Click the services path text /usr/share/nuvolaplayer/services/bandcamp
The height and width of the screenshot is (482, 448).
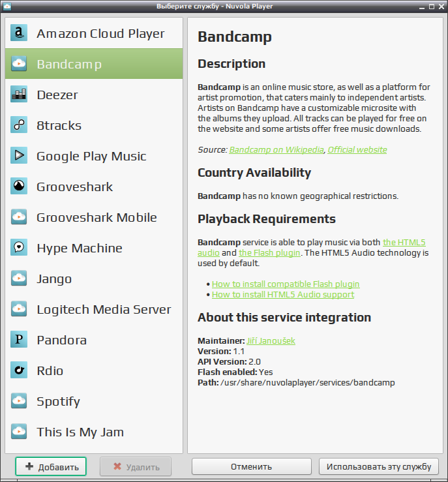click(308, 383)
